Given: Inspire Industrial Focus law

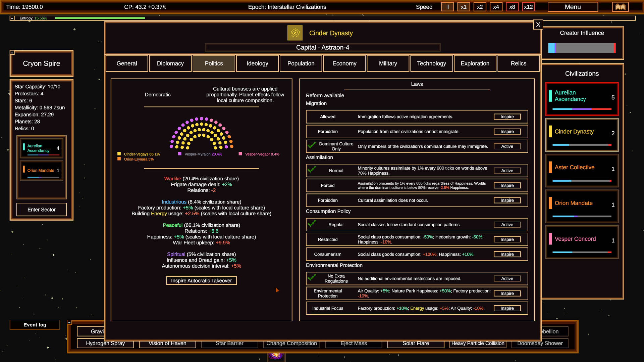Looking at the screenshot, I should tap(507, 308).
